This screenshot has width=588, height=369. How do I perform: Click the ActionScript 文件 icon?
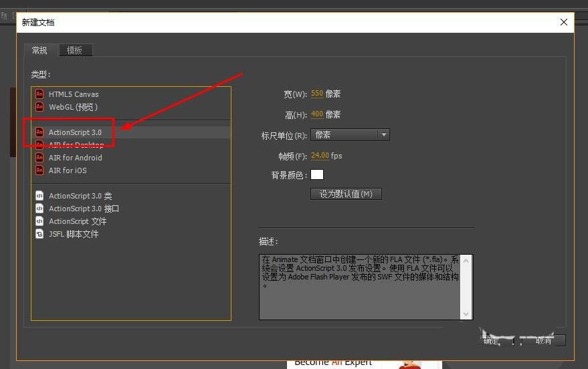point(39,221)
